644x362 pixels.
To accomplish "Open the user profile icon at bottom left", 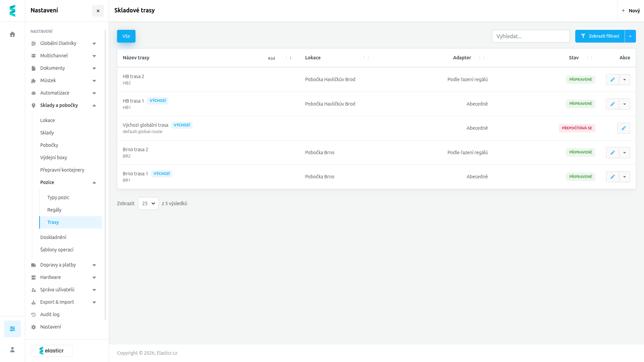I will point(12,350).
